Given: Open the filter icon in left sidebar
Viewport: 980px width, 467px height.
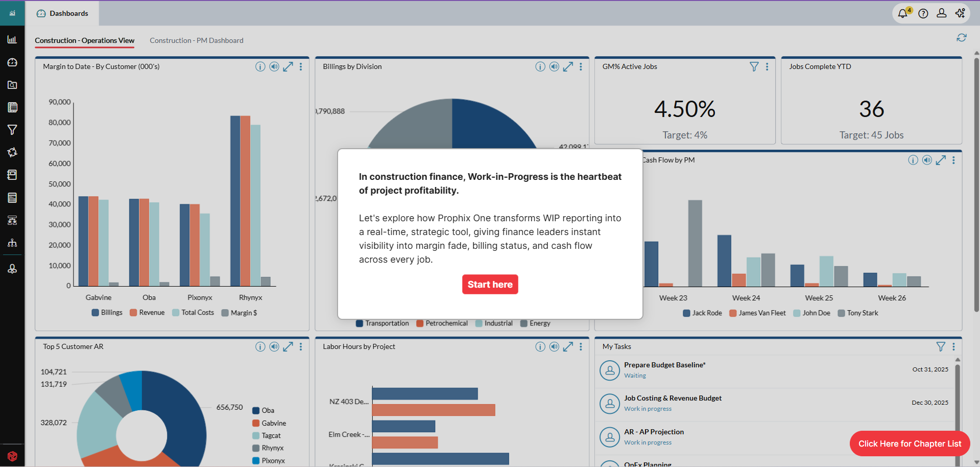Looking at the screenshot, I should click(x=12, y=130).
